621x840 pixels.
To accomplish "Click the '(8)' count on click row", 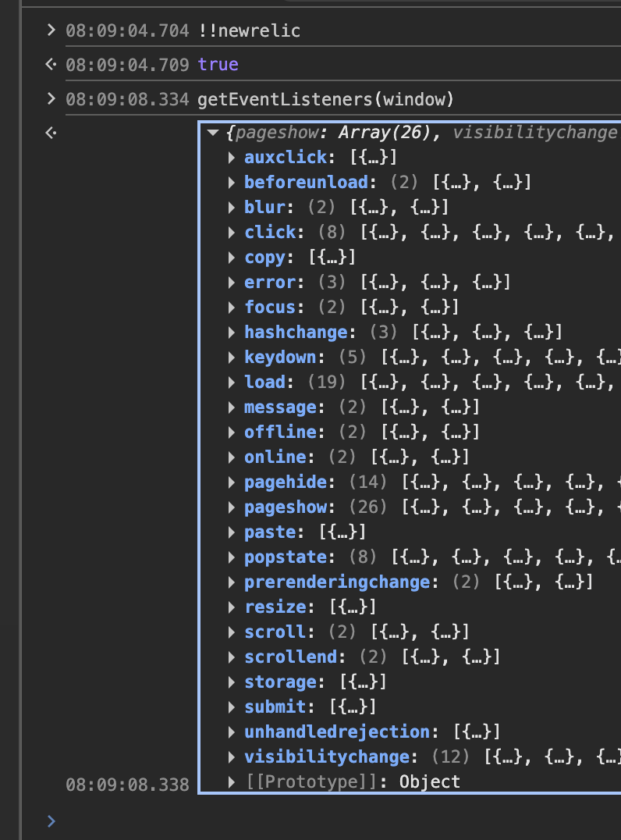I will [x=332, y=233].
